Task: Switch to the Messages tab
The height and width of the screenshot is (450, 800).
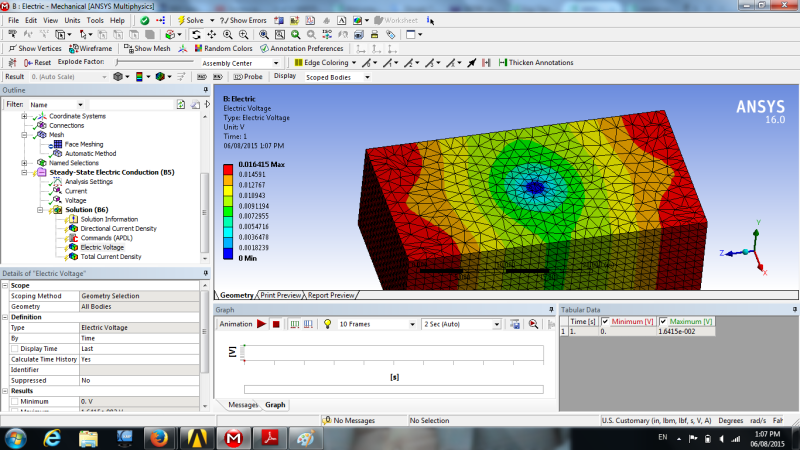Action: click(243, 405)
